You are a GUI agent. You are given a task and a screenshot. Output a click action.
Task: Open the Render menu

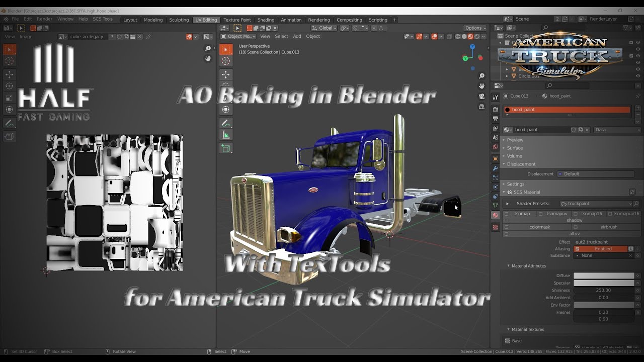[44, 19]
